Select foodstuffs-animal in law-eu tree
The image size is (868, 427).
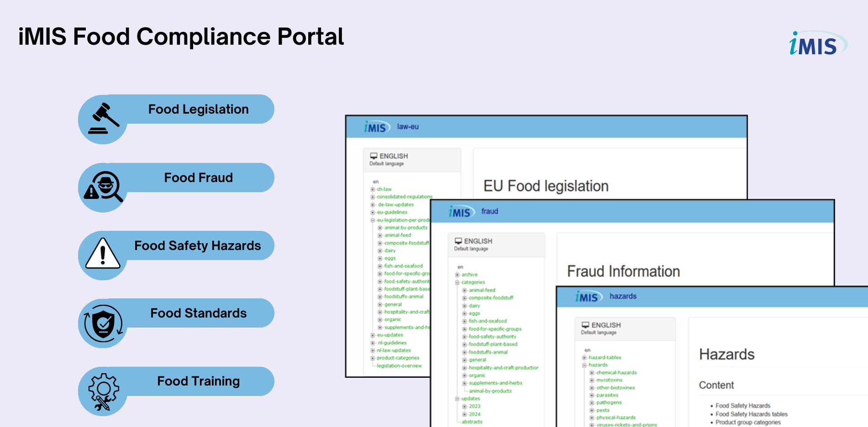point(404,297)
